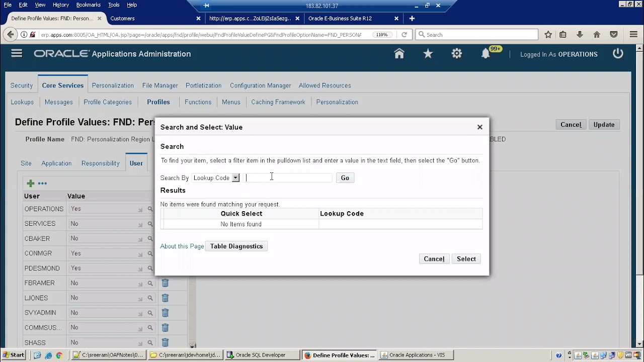Viewport: 644px width, 362px height.
Task: Delete the FBRAMER row with trash icon
Action: point(165,283)
